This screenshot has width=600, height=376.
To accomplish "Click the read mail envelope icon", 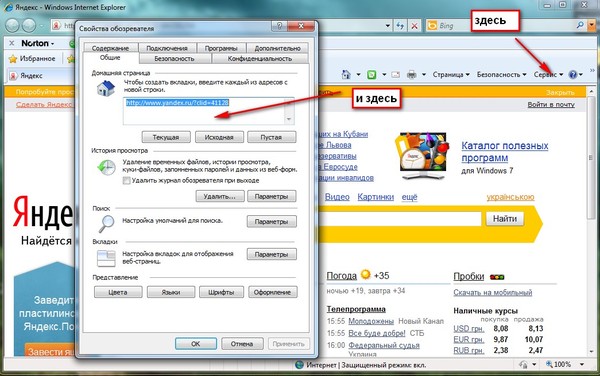I will tap(396, 75).
